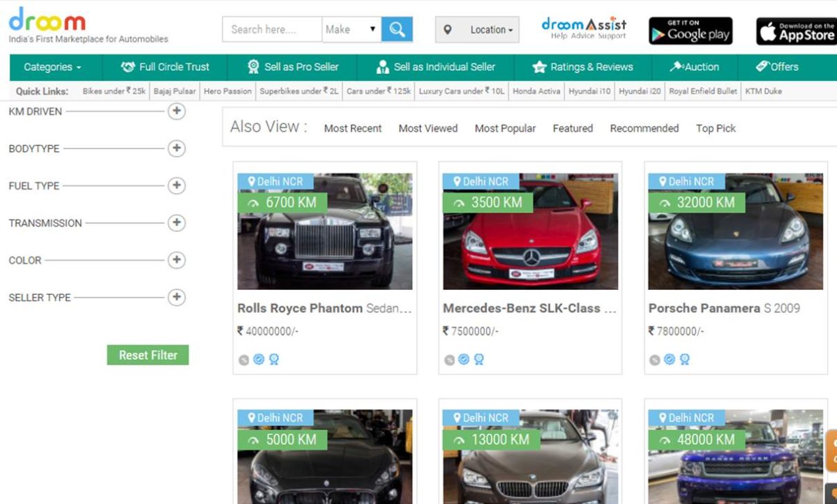Click the magnifier search button
This screenshot has width=837, height=504.
coord(397,29)
